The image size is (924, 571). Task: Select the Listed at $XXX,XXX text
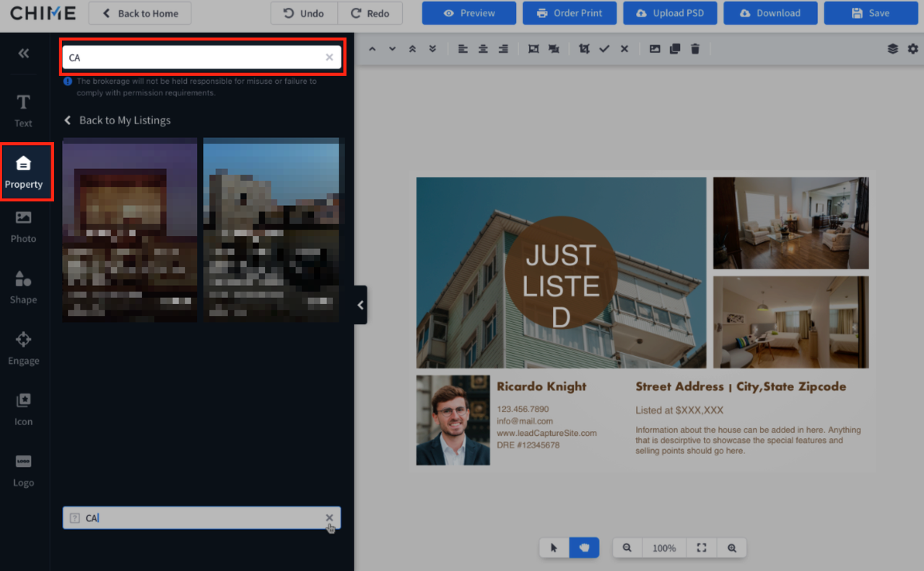coord(679,410)
